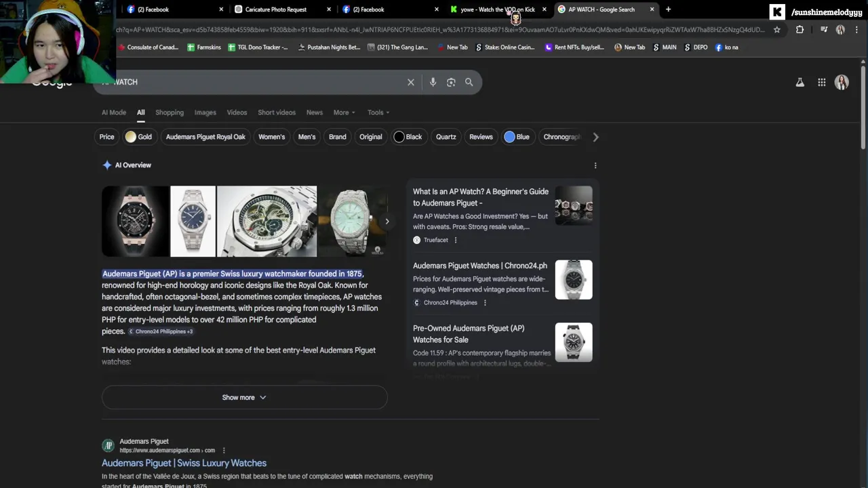Screen dimensions: 868x488
Task: Bookmark this page with the star icon
Action: pos(777,29)
